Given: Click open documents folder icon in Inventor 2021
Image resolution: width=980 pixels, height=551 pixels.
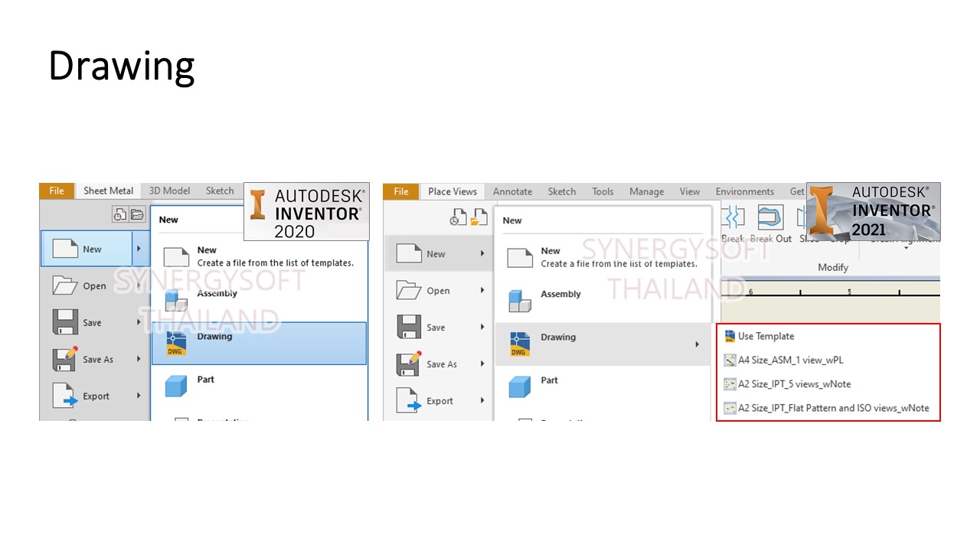Looking at the screenshot, I should pos(479,218).
